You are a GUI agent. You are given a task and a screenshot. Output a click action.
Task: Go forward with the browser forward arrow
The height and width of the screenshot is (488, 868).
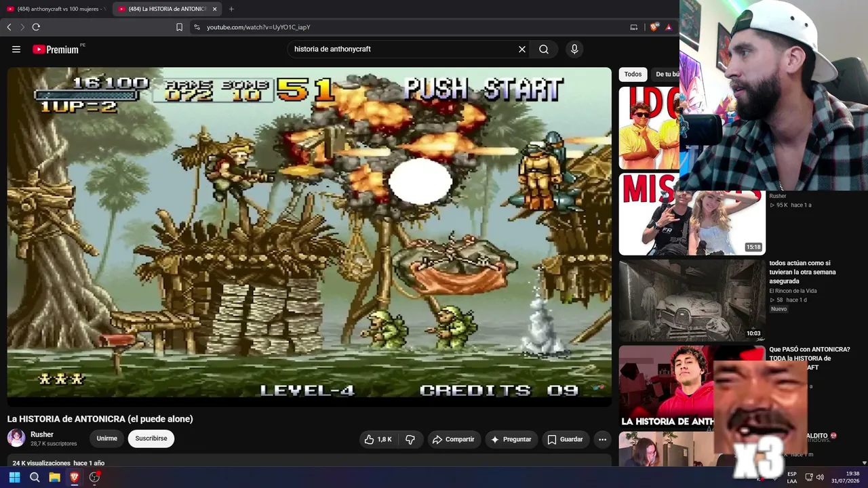(22, 27)
